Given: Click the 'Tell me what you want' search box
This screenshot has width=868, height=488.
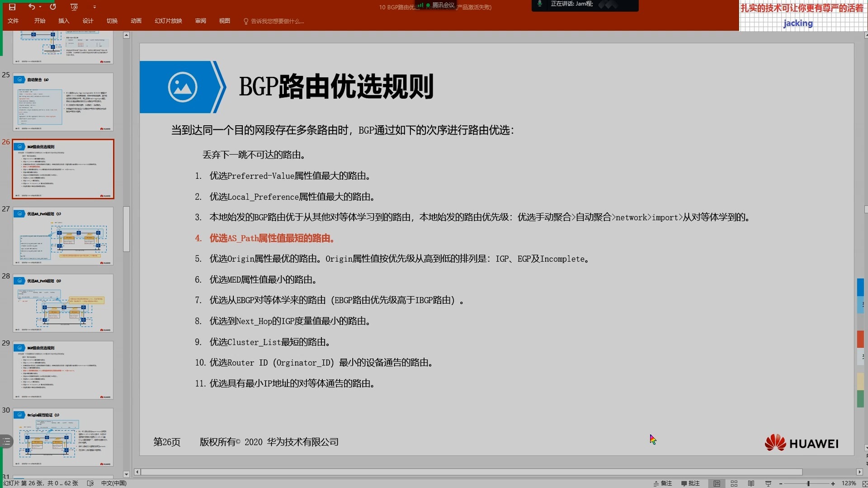Looking at the screenshot, I should [278, 21].
